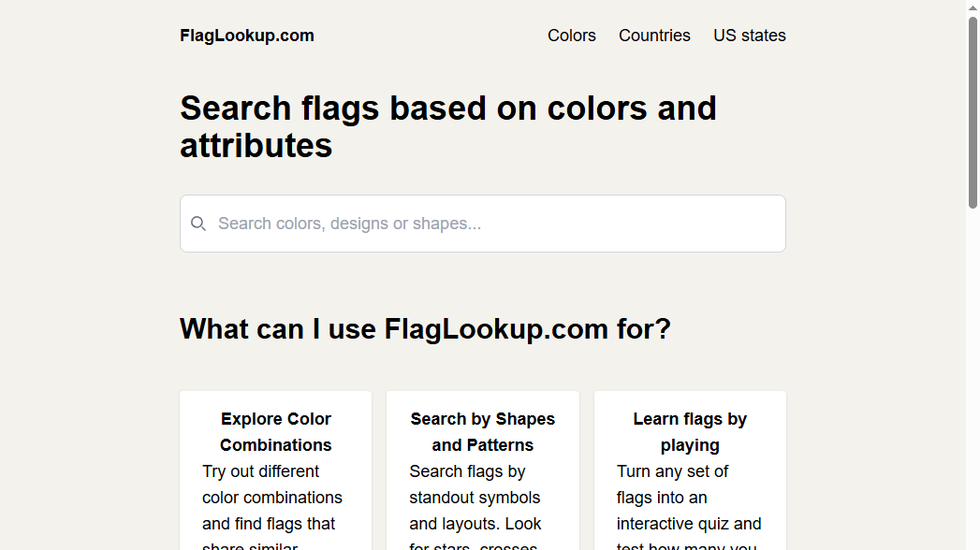
Task: Select the Explore Color Combinations card heading
Action: 275,432
